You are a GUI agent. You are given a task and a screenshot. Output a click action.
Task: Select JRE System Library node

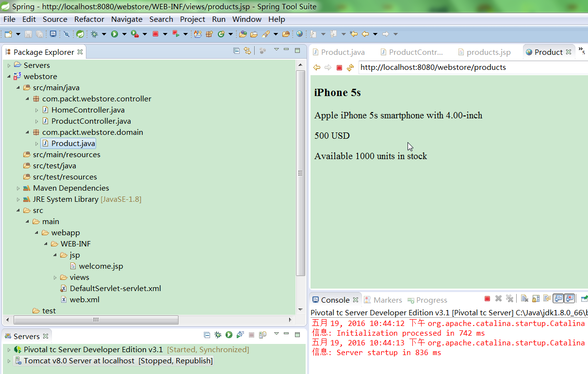87,199
